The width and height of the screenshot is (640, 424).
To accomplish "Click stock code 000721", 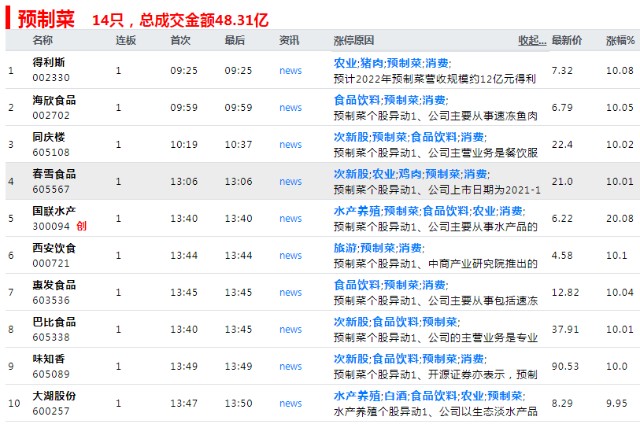I will click(x=51, y=263).
